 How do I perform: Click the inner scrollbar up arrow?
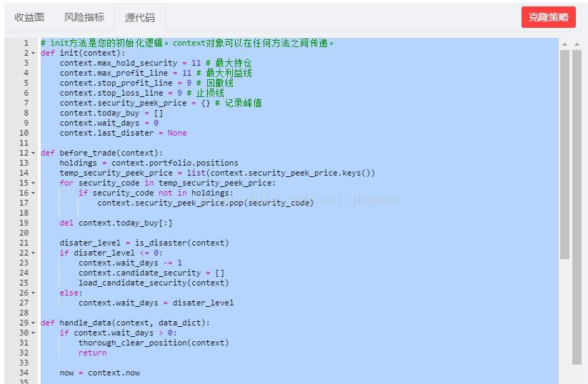[564, 44]
